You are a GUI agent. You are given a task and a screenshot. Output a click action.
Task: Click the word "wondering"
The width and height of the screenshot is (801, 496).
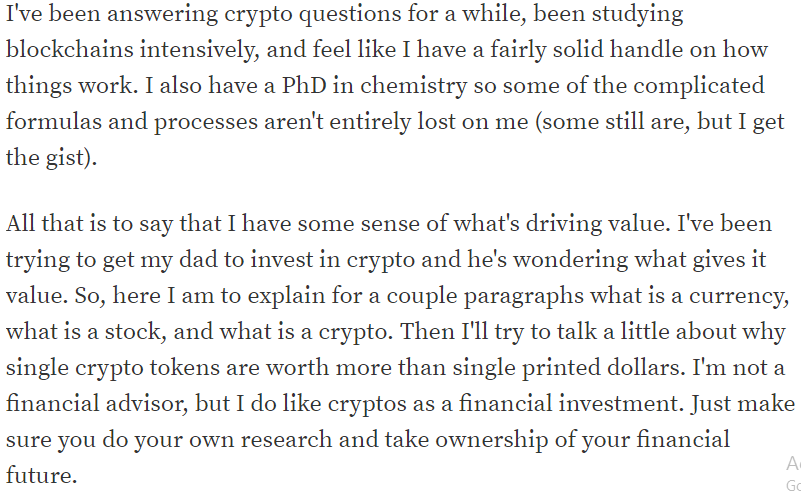(x=571, y=261)
